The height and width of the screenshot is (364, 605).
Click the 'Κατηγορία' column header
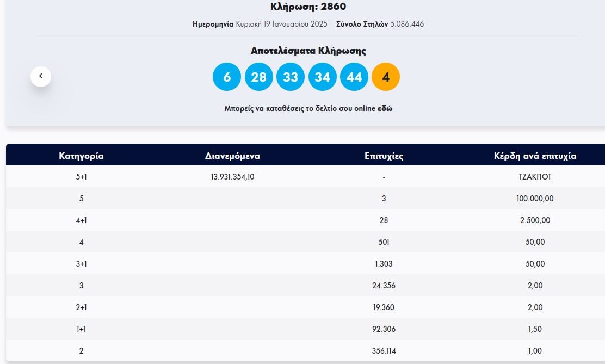pyautogui.click(x=81, y=156)
